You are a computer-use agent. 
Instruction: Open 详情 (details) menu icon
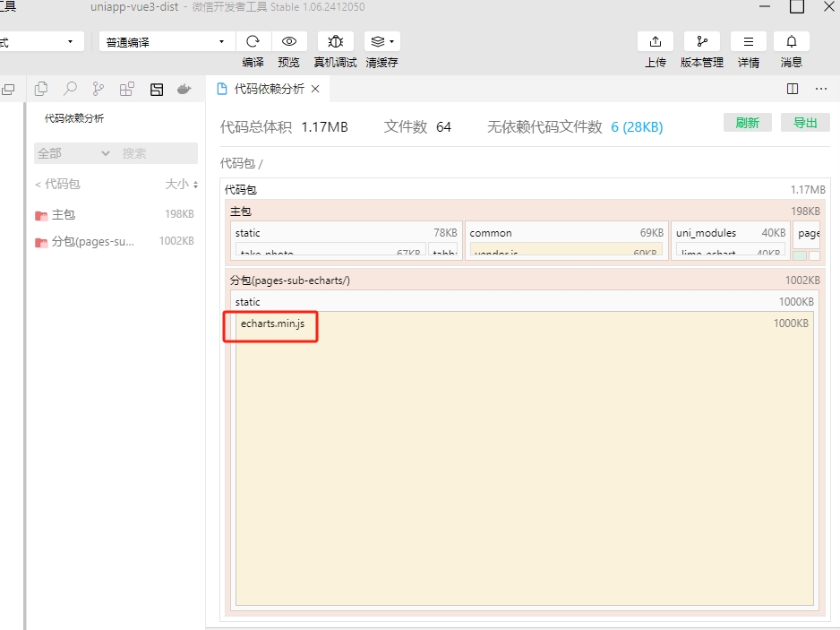[748, 42]
